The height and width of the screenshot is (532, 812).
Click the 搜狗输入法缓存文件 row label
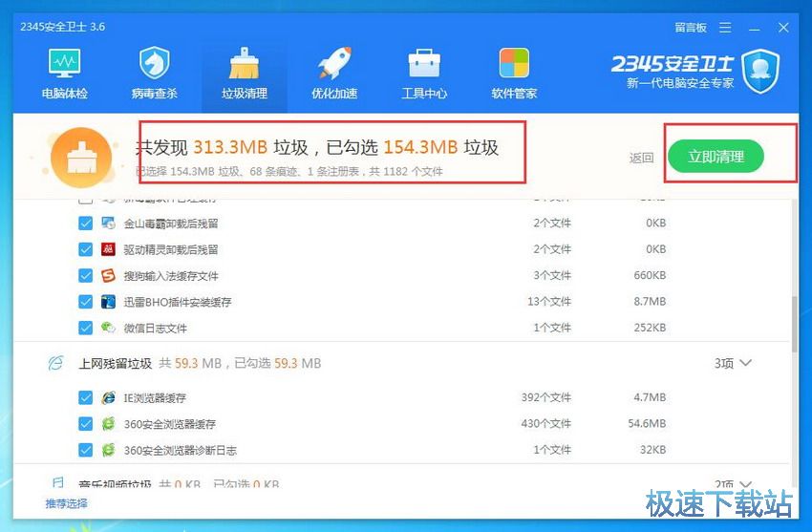tap(171, 276)
